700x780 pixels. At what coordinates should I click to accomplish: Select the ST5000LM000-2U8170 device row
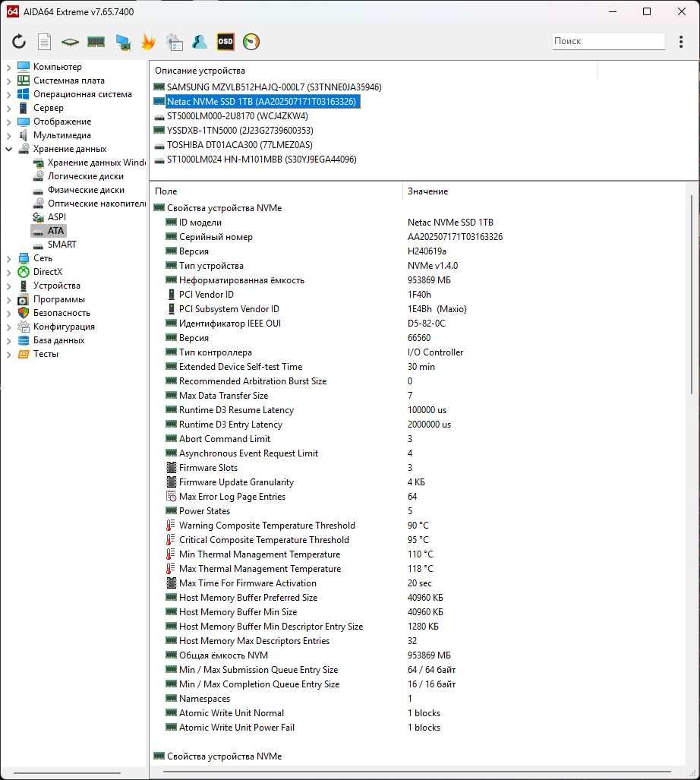pyautogui.click(x=231, y=116)
